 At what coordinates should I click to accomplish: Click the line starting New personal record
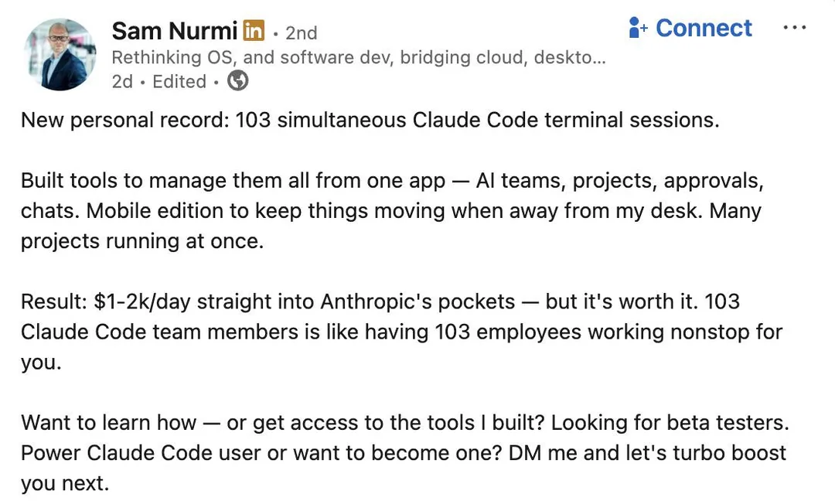pyautogui.click(x=370, y=121)
